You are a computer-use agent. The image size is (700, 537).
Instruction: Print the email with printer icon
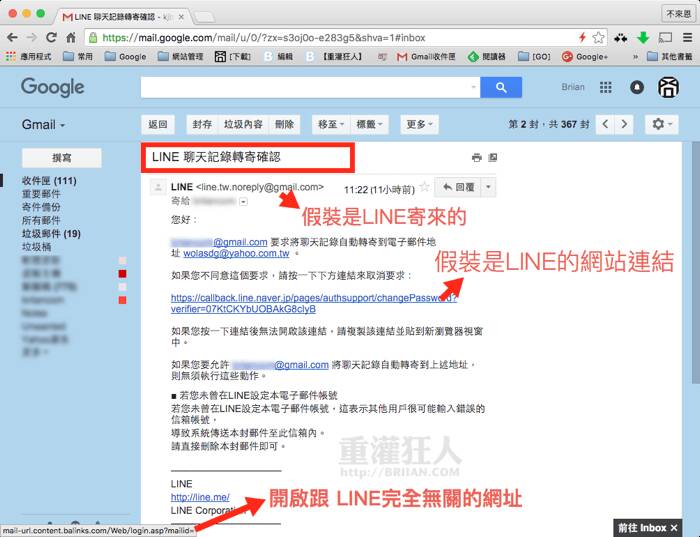coord(476,157)
